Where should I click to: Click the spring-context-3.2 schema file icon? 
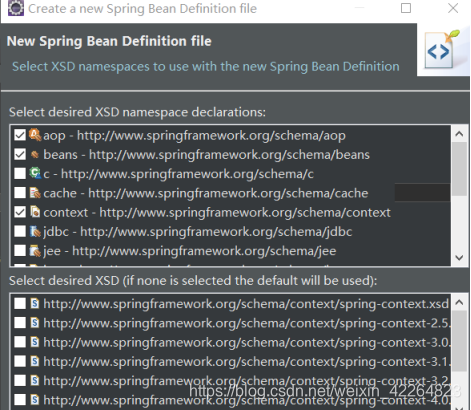(35, 380)
